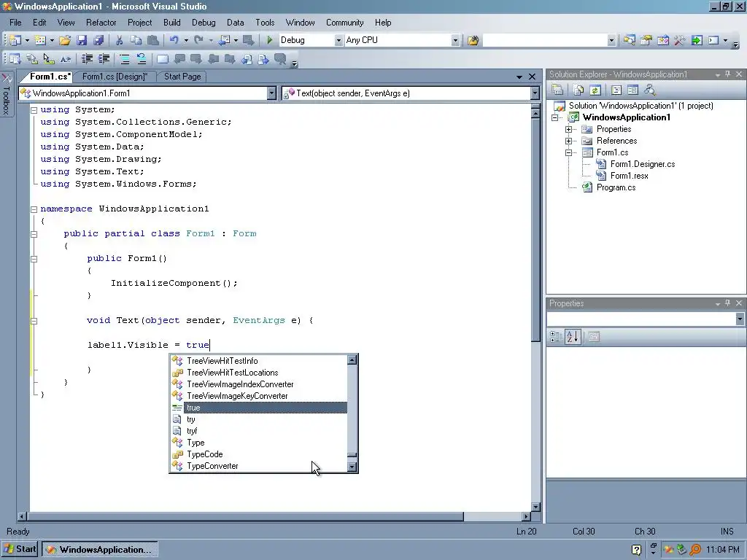This screenshot has height=560, width=747.
Task: Switch to the Start Page tab
Action: (182, 76)
